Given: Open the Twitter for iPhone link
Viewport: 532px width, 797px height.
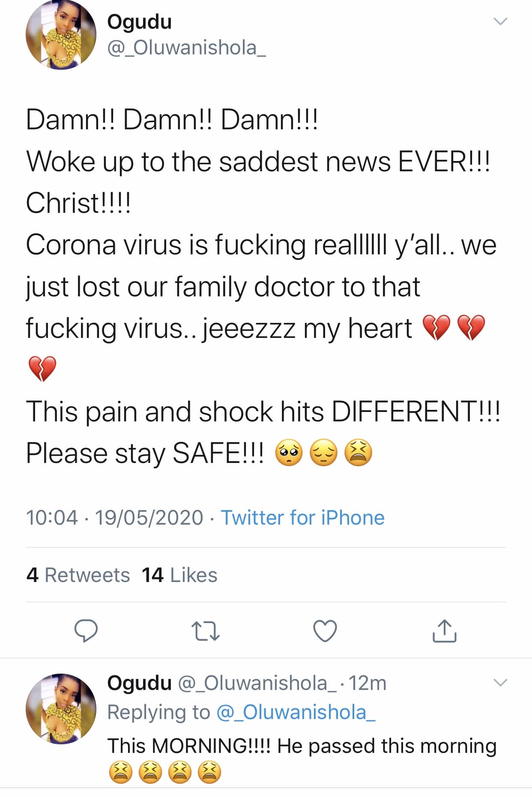Looking at the screenshot, I should click(302, 517).
